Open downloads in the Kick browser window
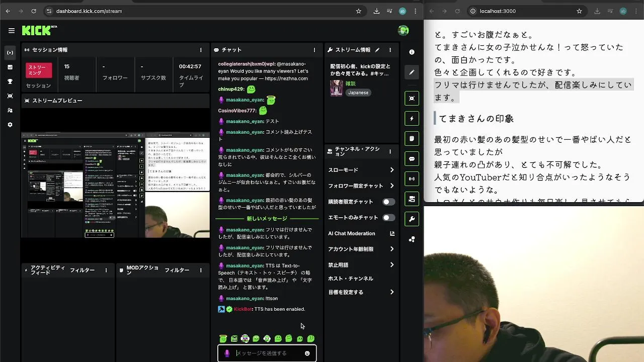This screenshot has width=644, height=362. click(x=377, y=11)
